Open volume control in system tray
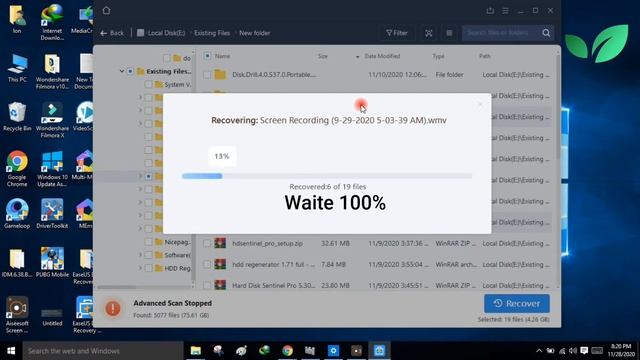This screenshot has height=360, width=640. [x=573, y=351]
